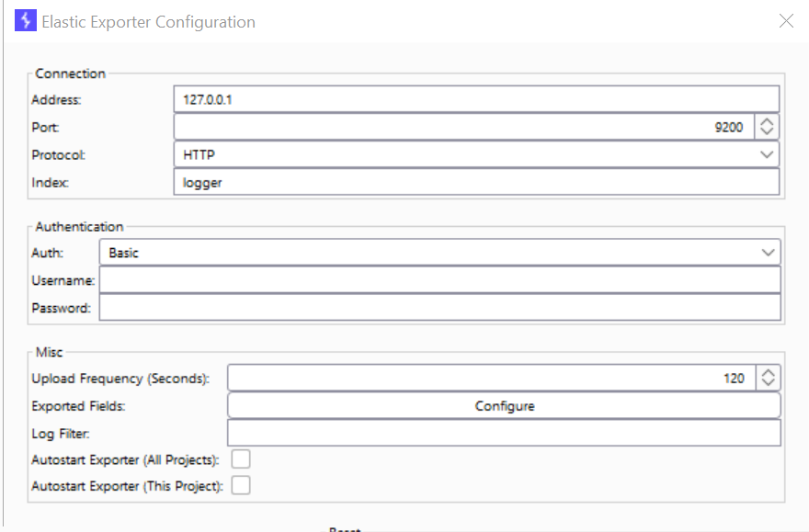The image size is (809, 532).
Task: Enable Autostart Exporter (All Projects)
Action: tap(240, 458)
